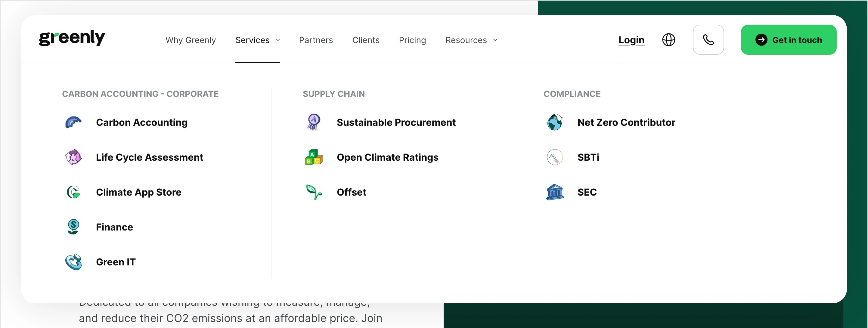Click the Login link
Screen dimensions: 868x328
631,40
